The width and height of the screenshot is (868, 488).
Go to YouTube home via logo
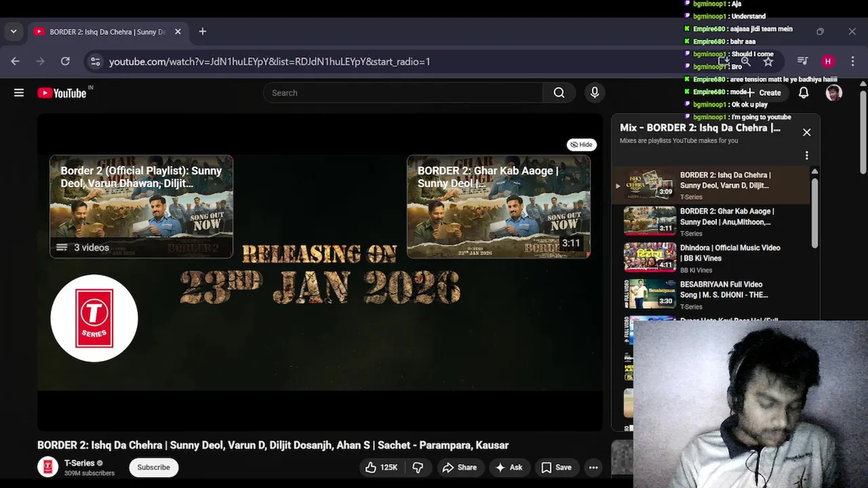pos(62,93)
